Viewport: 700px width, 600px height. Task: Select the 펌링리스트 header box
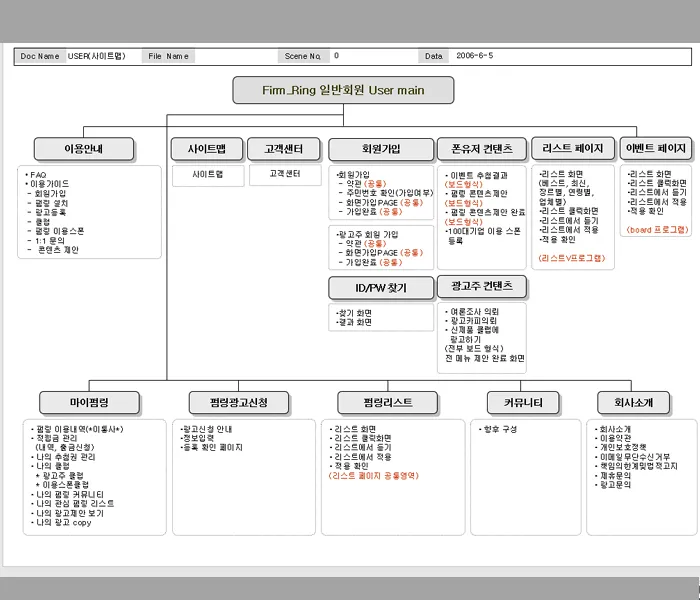coord(387,403)
